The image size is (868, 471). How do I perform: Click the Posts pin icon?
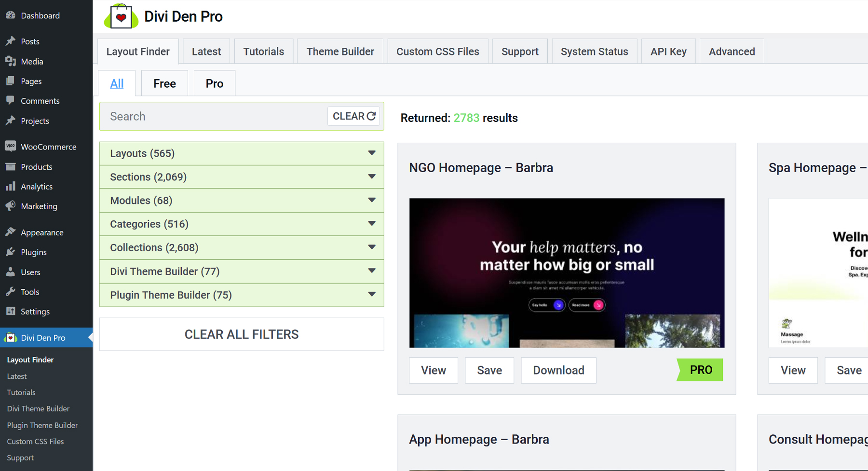11,41
